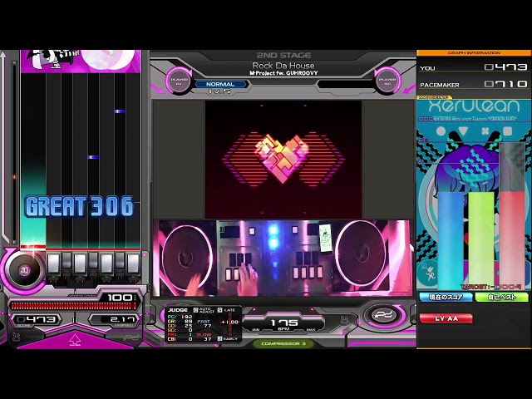Click the blue 現在のスコア label
The width and height of the screenshot is (532, 399).
pos(446,298)
